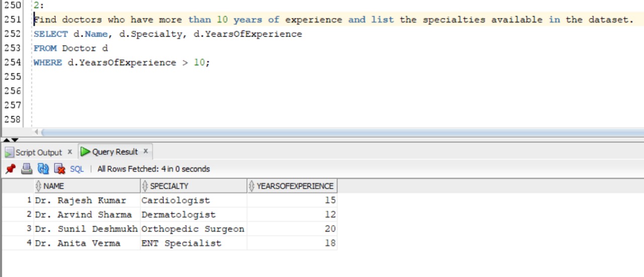Sort by YEARSOFEXPERIENCE column header
This screenshot has height=277, width=644.
292,186
